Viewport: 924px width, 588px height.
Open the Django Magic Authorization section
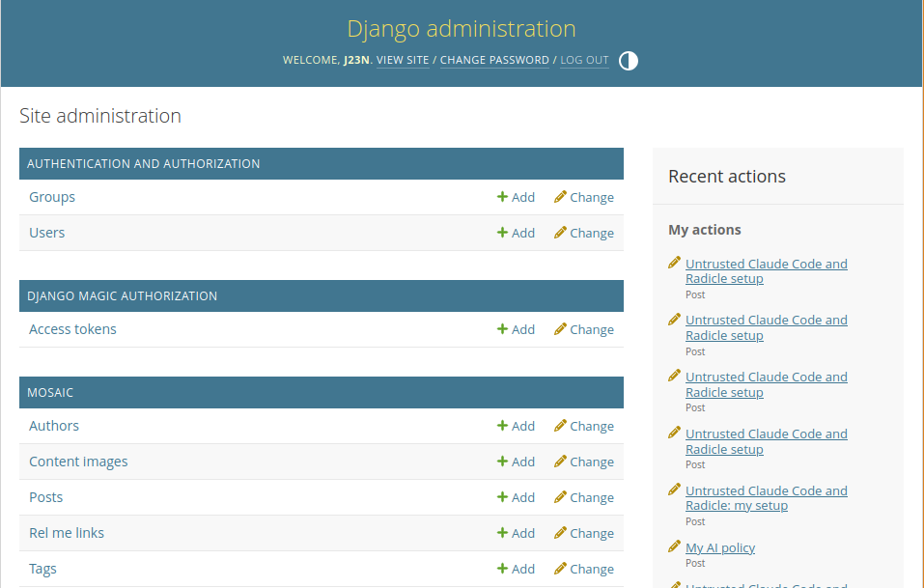tap(122, 296)
